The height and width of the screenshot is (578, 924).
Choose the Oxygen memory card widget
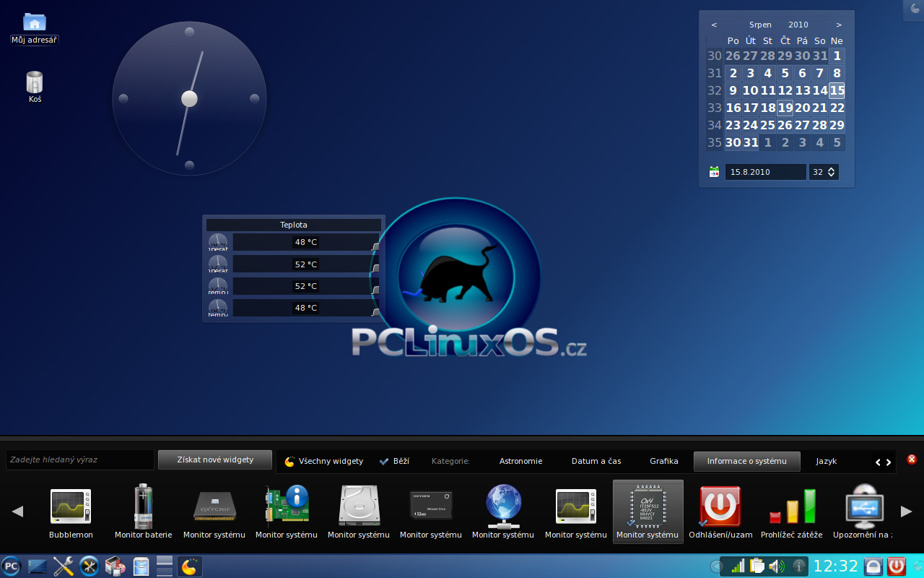click(x=431, y=512)
